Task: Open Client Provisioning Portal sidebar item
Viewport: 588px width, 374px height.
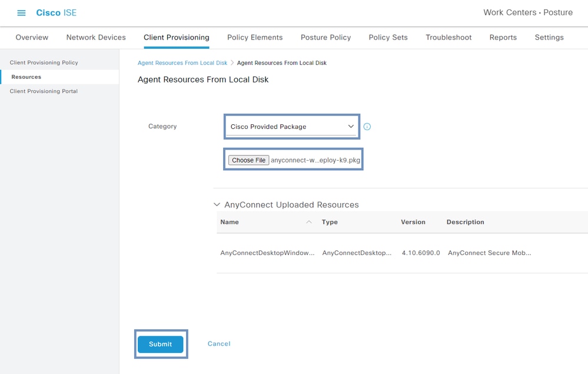Action: tap(44, 91)
